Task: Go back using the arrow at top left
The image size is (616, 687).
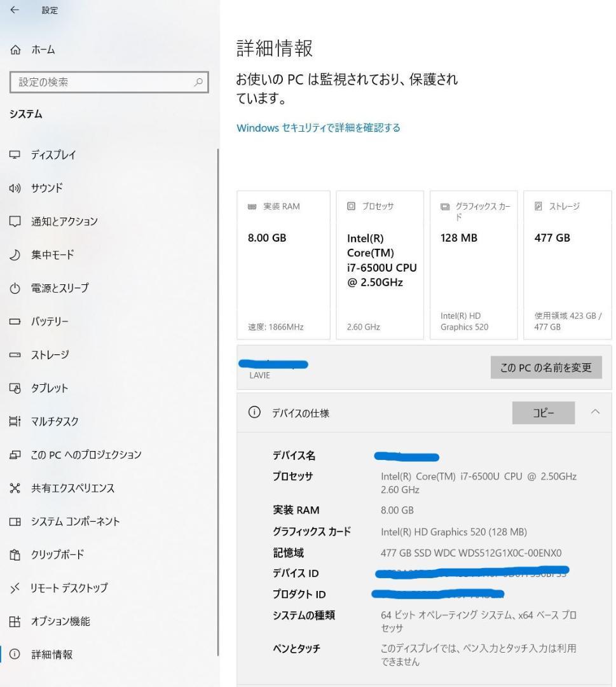Action: [x=14, y=10]
